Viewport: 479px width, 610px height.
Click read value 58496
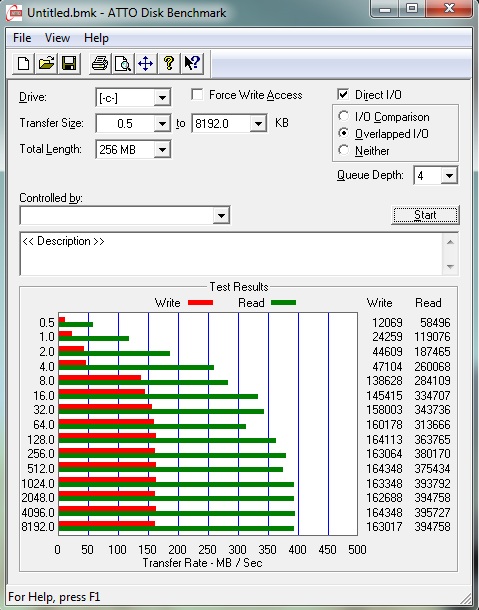pos(435,323)
